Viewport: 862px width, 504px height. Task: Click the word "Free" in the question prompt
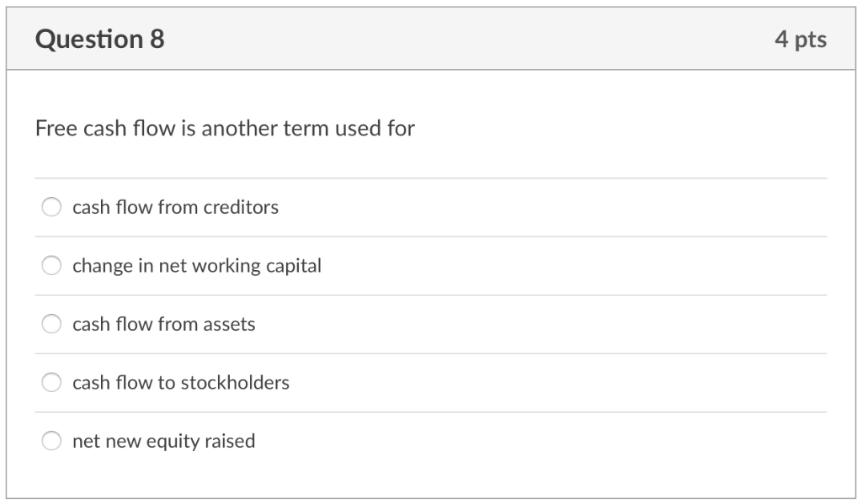click(x=56, y=129)
